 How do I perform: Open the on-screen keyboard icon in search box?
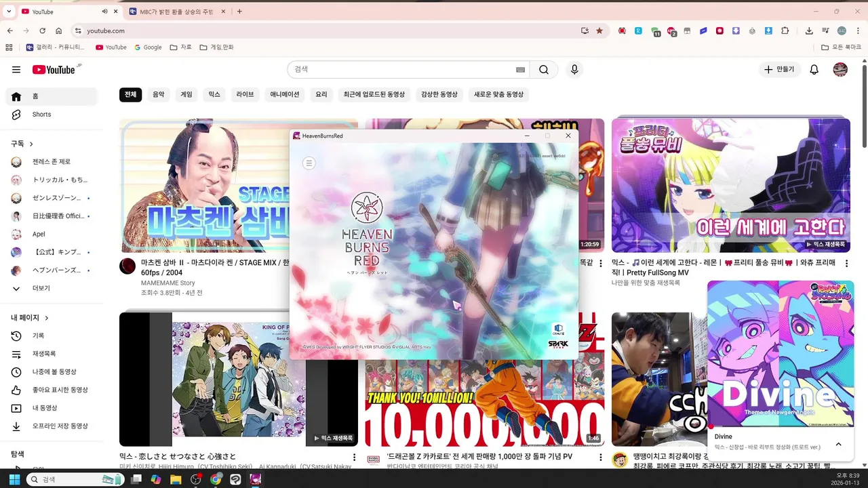520,70
